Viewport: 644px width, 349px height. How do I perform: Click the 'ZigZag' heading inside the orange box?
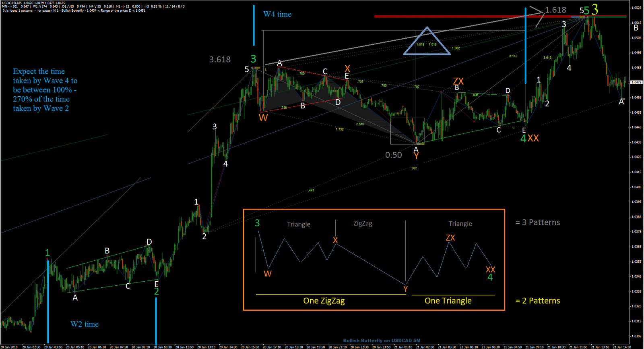pyautogui.click(x=363, y=223)
